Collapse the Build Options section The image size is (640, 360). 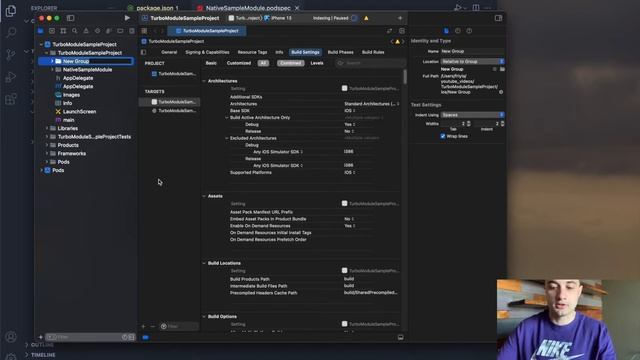(204, 317)
